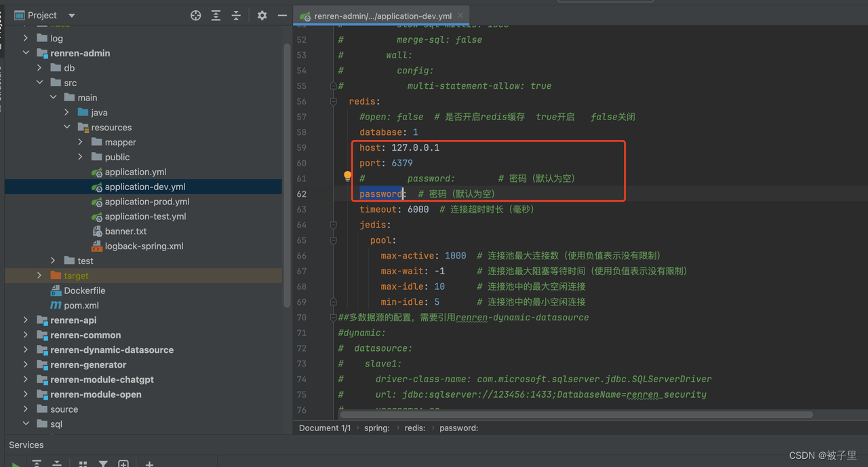Click the Collapse All icon in Project panel
The image size is (868, 467).
(x=236, y=15)
